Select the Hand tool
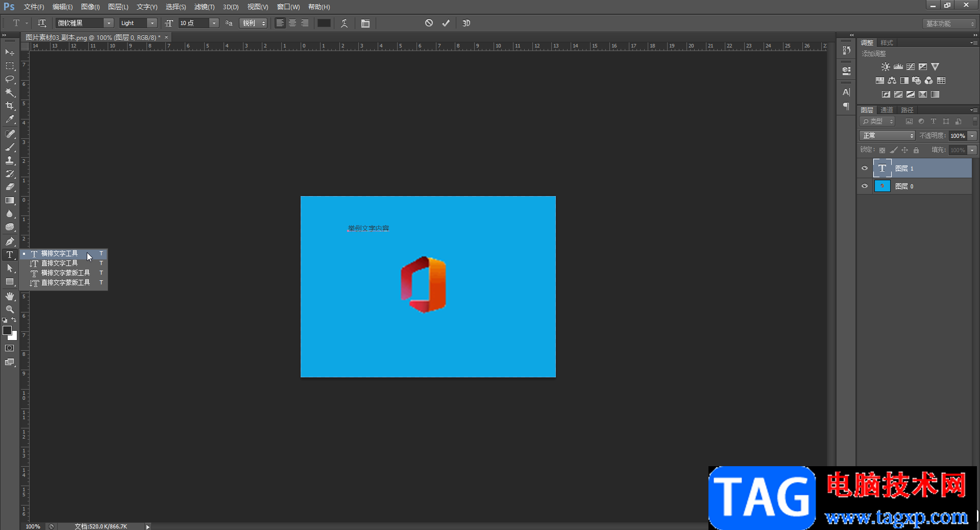 click(x=10, y=296)
